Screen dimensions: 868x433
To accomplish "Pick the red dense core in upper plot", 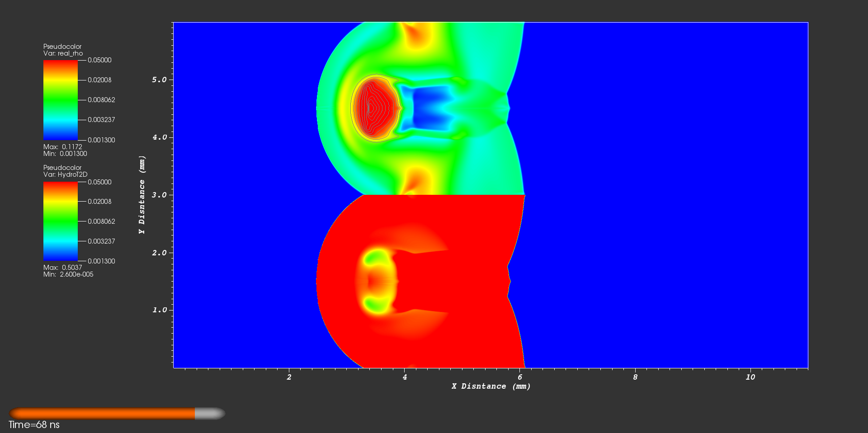I will 374,108.
